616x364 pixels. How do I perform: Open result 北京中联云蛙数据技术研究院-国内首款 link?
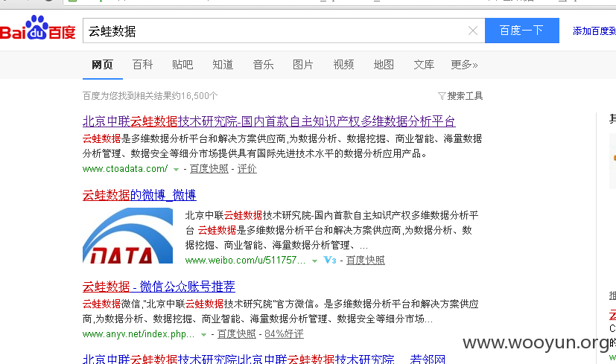pyautogui.click(x=269, y=121)
